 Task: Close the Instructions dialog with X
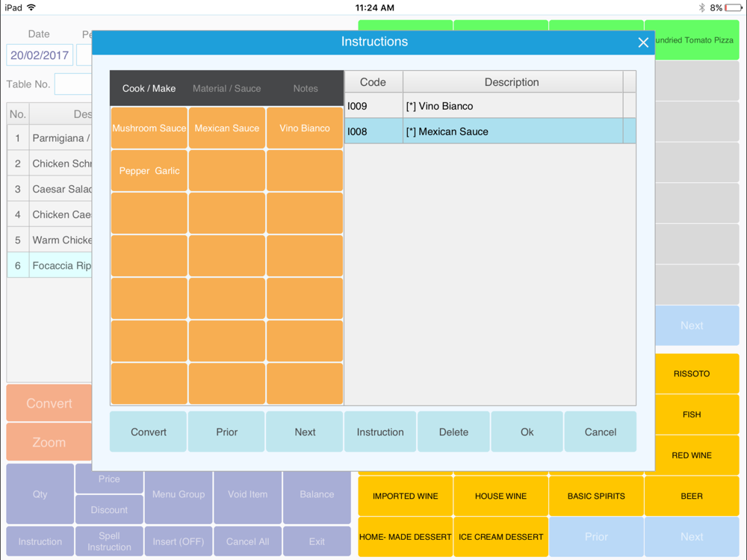point(643,43)
